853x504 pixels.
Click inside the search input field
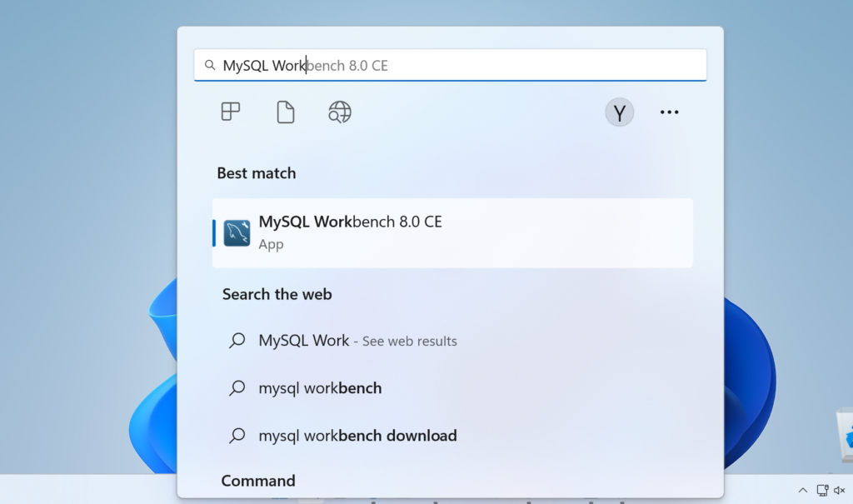[450, 64]
